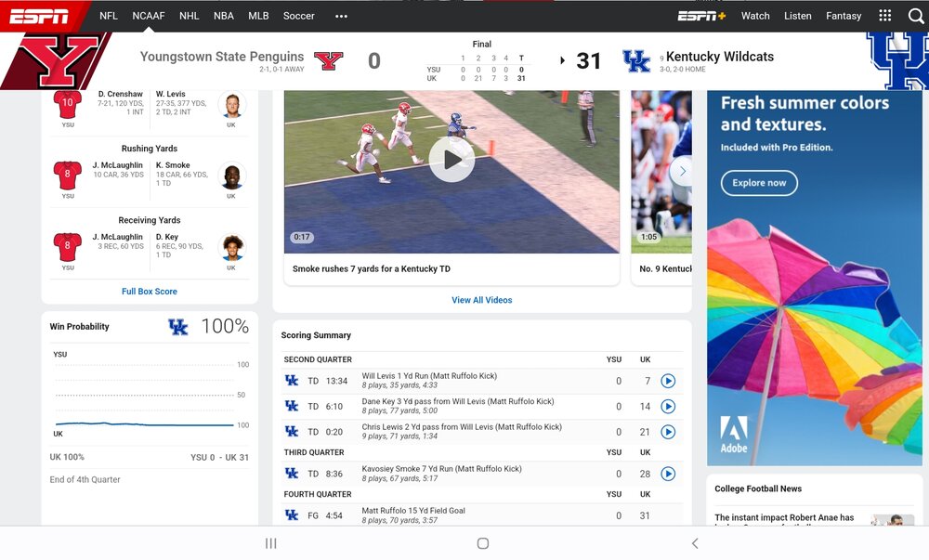The height and width of the screenshot is (560, 929).
Task: Go to the NBA menu
Action: coord(223,16)
